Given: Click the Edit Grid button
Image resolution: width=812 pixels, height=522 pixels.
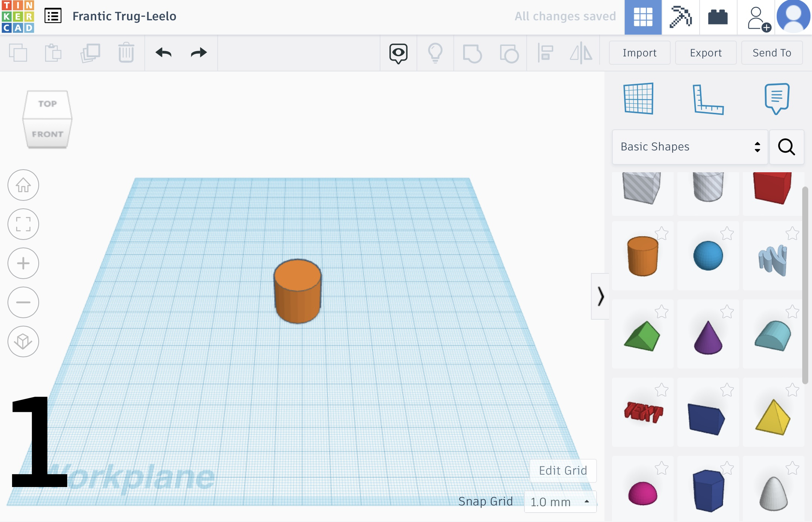Looking at the screenshot, I should [x=563, y=470].
